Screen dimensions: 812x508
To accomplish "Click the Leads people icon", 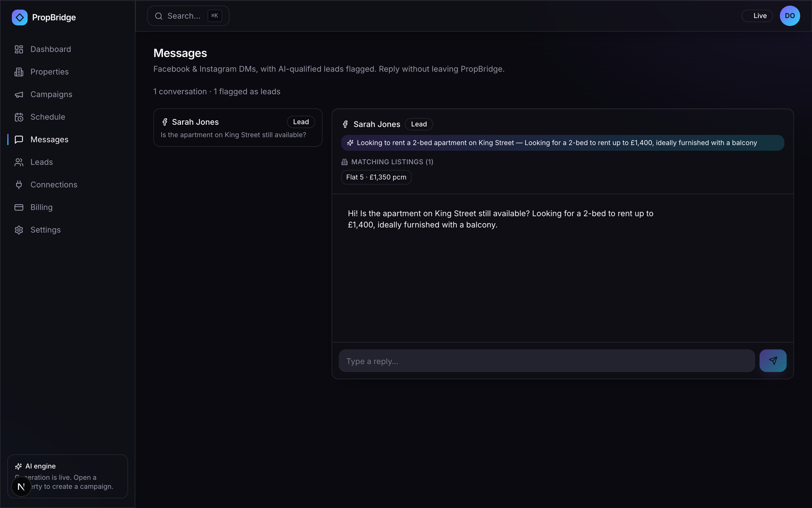I will pyautogui.click(x=19, y=162).
